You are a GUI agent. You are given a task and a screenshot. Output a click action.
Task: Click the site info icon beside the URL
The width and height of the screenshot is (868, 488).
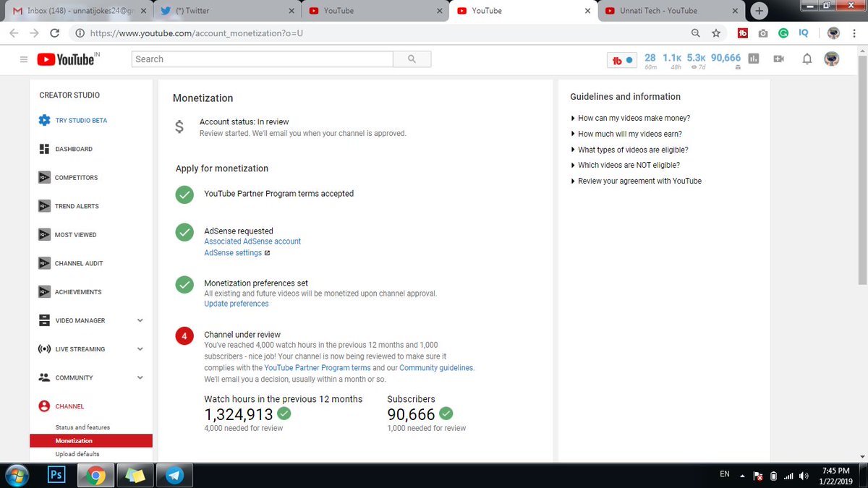(80, 33)
